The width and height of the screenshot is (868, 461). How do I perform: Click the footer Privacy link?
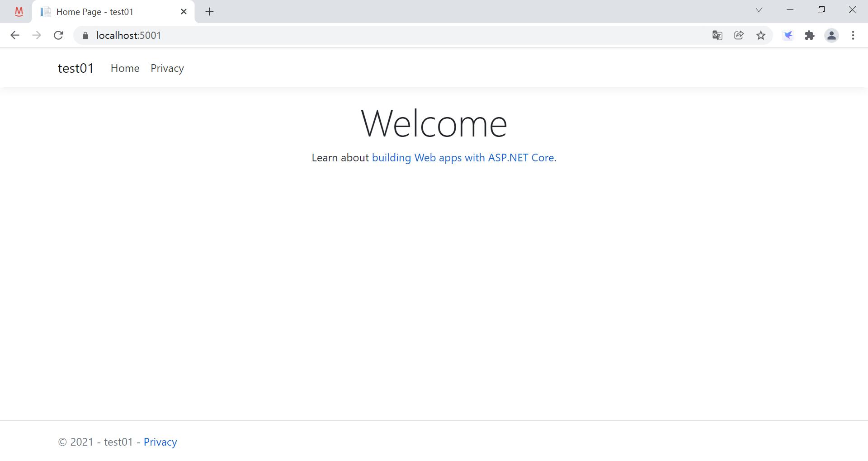[x=160, y=442]
